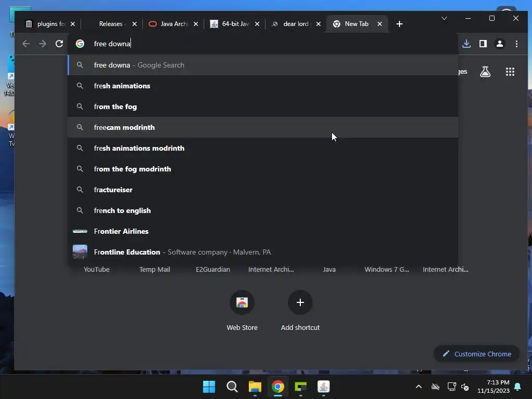Choose the 'fresh animations' suggestion
This screenshot has height=399, width=532.
pyautogui.click(x=263, y=86)
